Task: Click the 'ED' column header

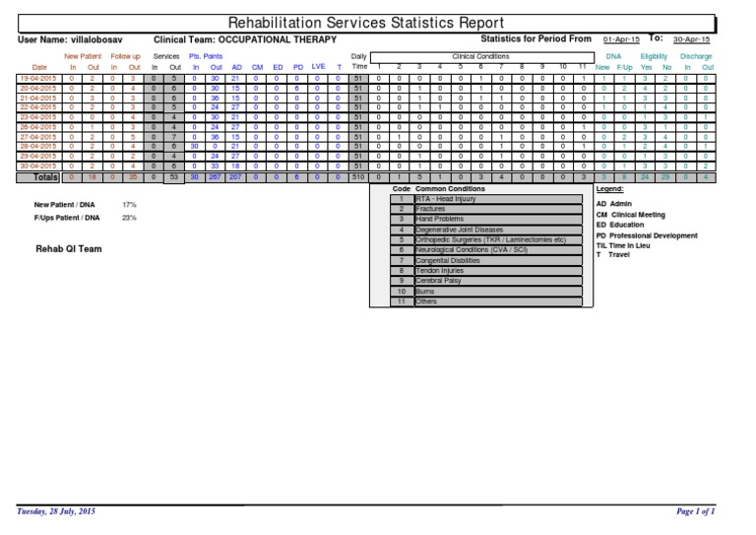Action: (x=278, y=68)
